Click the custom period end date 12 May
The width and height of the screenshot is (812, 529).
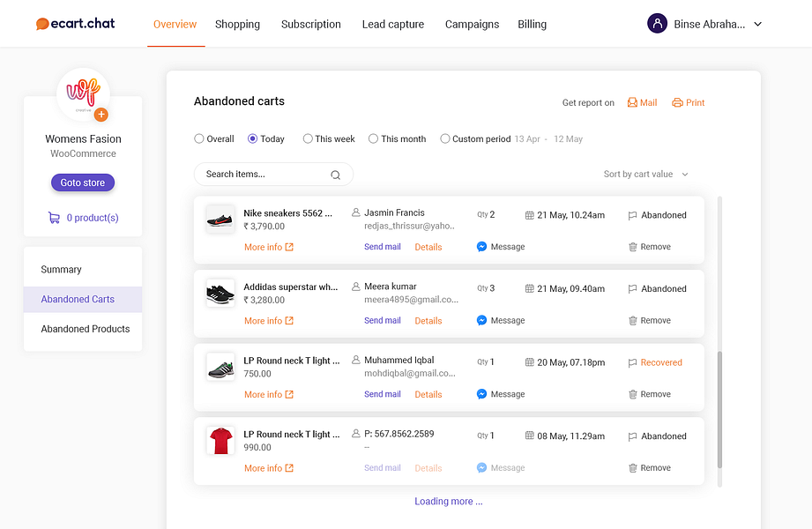pyautogui.click(x=568, y=138)
